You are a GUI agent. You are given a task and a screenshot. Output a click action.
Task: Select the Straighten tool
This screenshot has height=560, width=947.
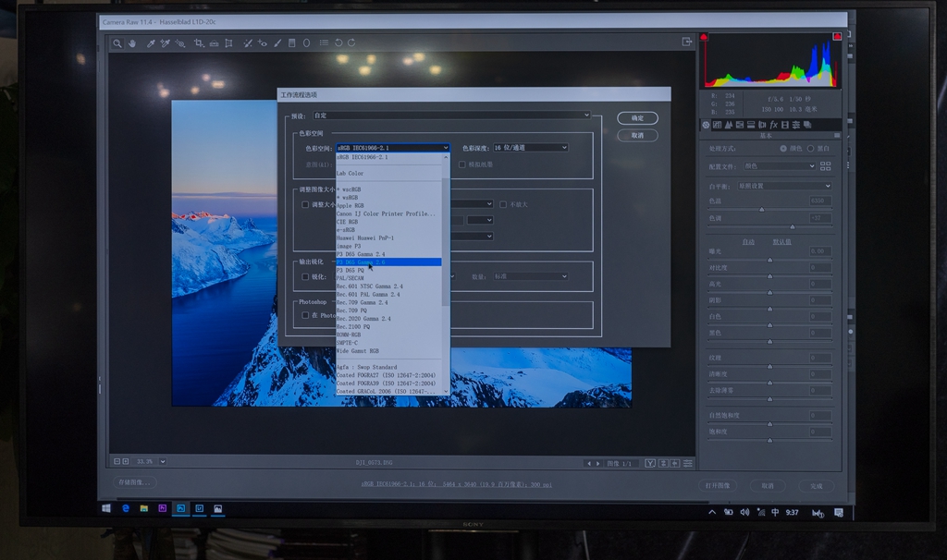pyautogui.click(x=214, y=43)
